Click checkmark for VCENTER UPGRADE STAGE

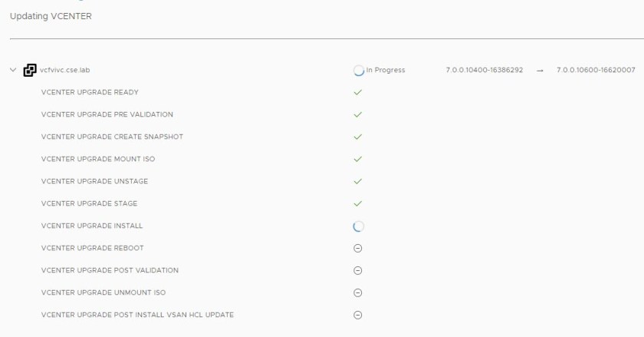357,203
